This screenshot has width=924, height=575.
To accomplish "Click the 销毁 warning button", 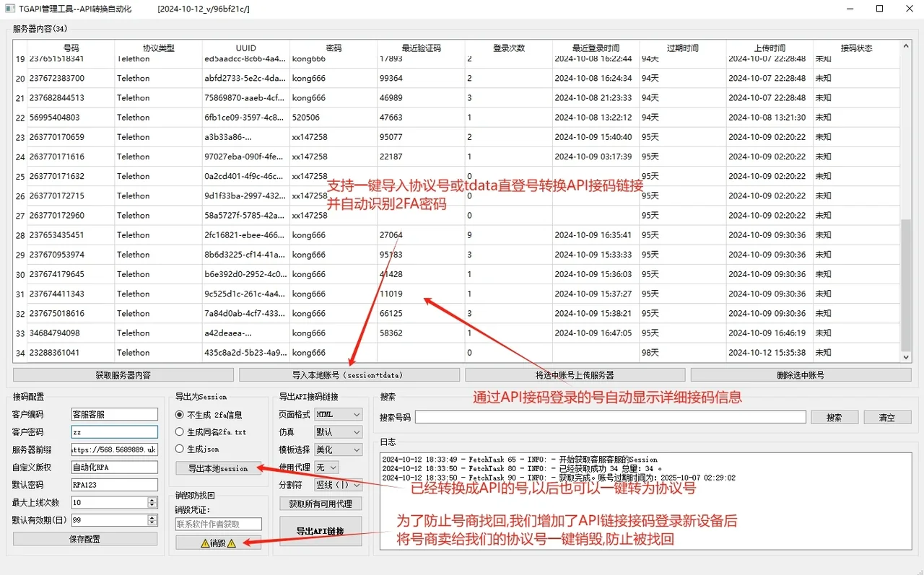I will (218, 543).
